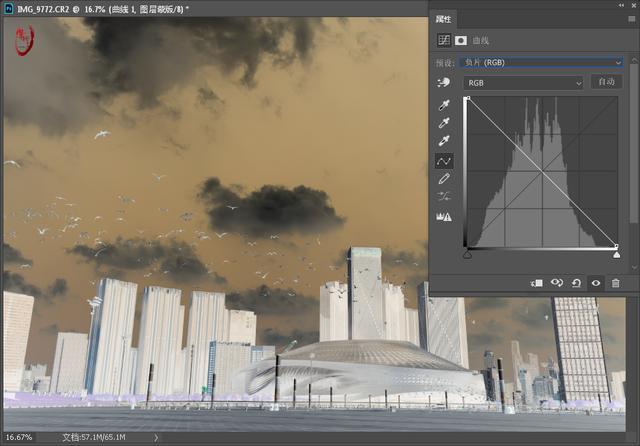Toggle clip adjustment to layer below
The image size is (640, 446).
(x=537, y=283)
